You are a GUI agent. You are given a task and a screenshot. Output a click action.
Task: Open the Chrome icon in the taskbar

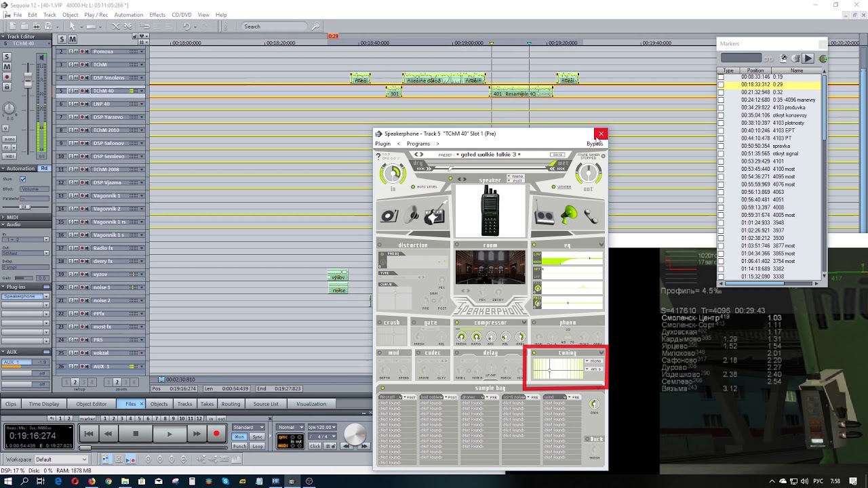(108, 481)
